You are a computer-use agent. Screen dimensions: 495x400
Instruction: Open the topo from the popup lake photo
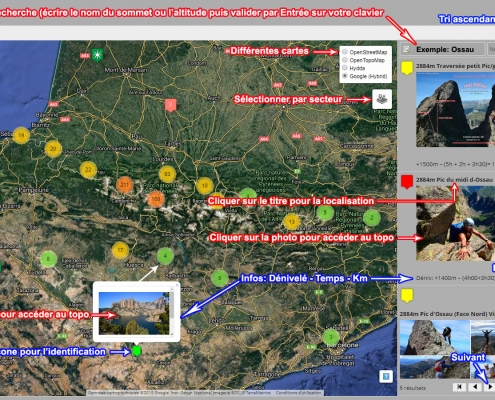[134, 313]
